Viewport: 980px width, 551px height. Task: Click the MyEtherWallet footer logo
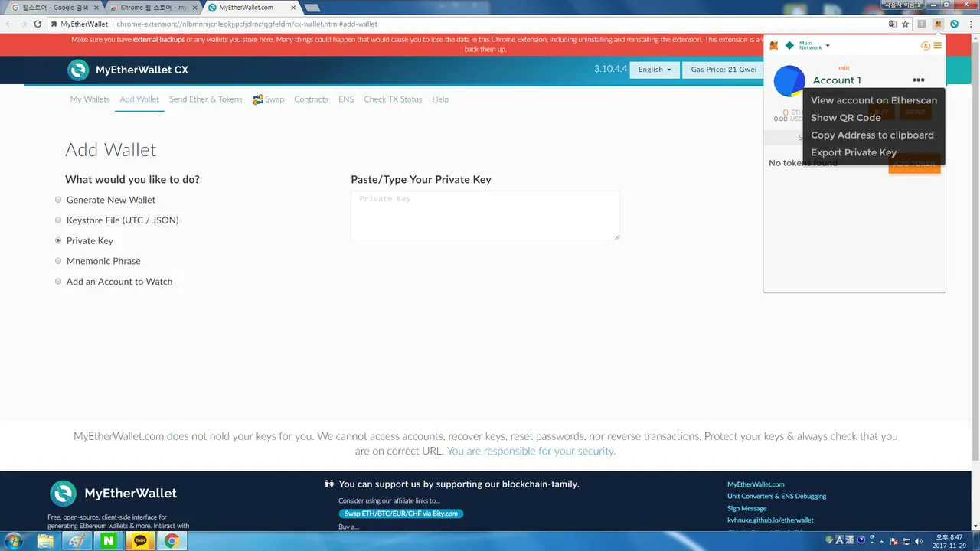click(113, 494)
